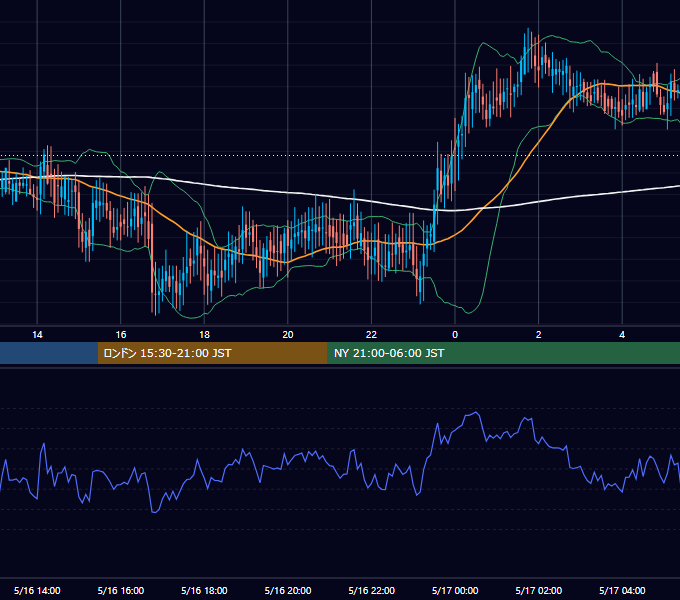Click the hour label 20 on price chart axis
The height and width of the screenshot is (600, 680).
tap(288, 335)
